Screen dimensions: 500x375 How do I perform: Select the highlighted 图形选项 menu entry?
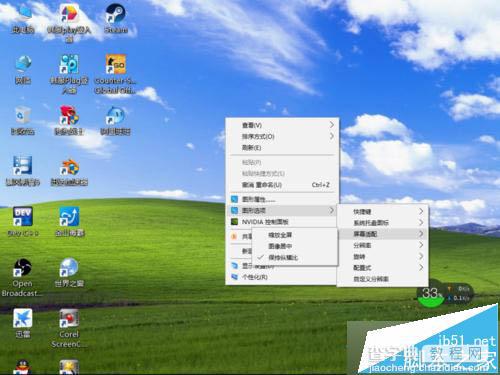(x=282, y=210)
